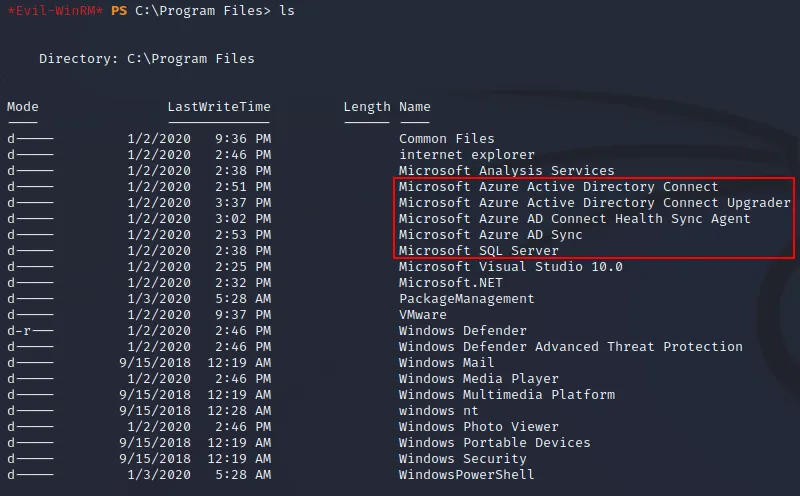Select 'Microsoft Azure Active Directory Connect Upgrader' entry

594,203
